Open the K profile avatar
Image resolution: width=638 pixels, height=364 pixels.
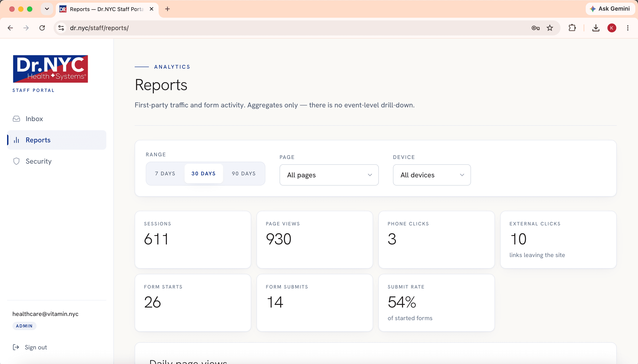pos(612,28)
